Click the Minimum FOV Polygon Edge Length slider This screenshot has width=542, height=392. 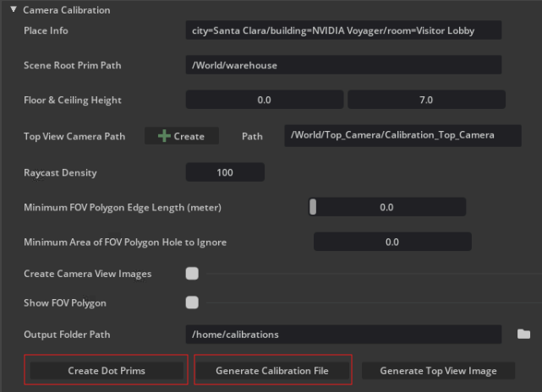pyautogui.click(x=387, y=207)
